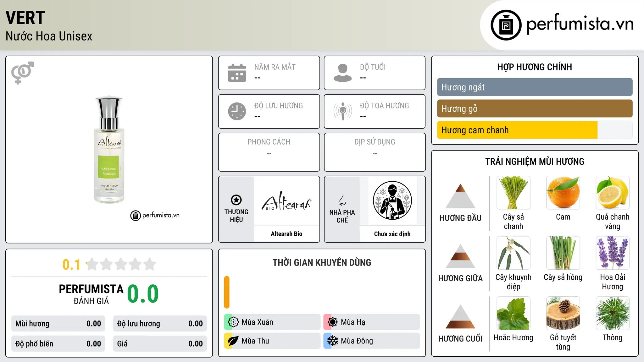Click the calendar icon for launch year
The image size is (644, 362).
237,73
